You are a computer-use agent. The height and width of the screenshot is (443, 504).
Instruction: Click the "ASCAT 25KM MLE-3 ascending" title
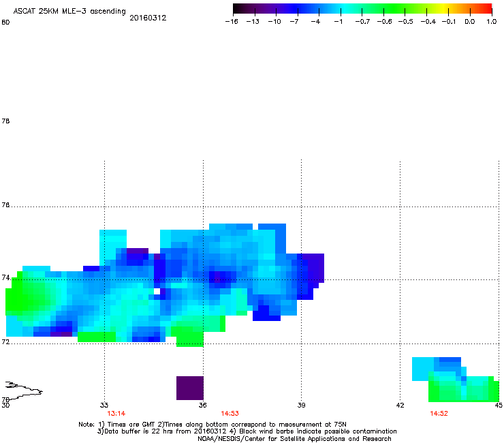pyautogui.click(x=69, y=12)
